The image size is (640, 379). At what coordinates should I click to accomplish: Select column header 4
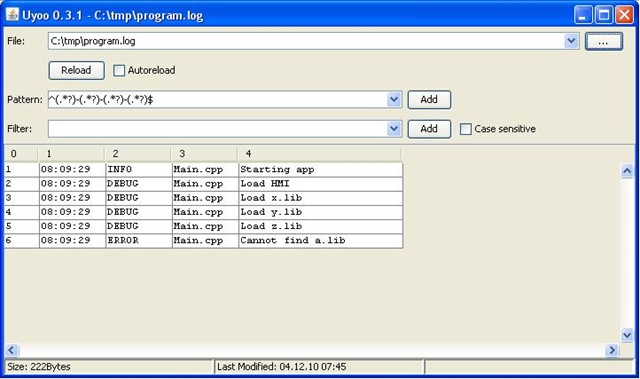tap(320, 154)
